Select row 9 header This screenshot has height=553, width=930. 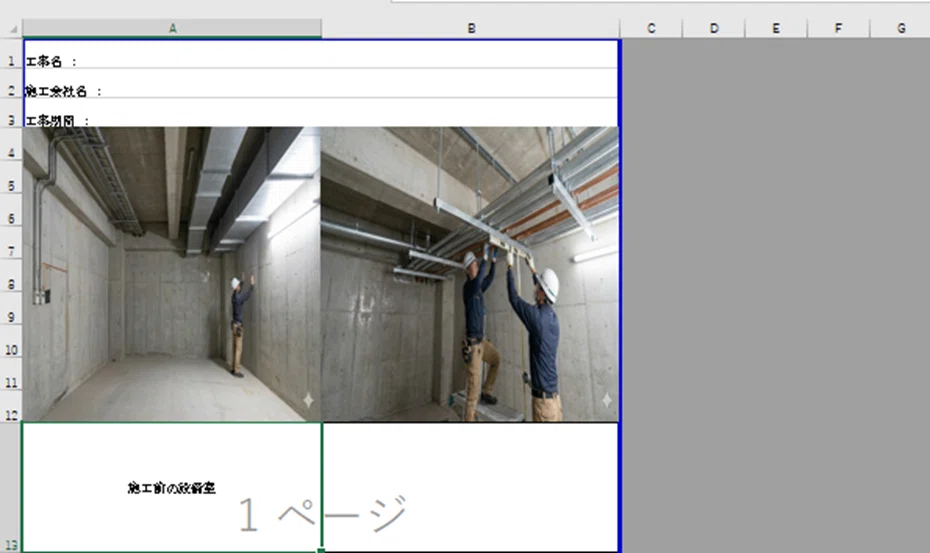[11, 309]
